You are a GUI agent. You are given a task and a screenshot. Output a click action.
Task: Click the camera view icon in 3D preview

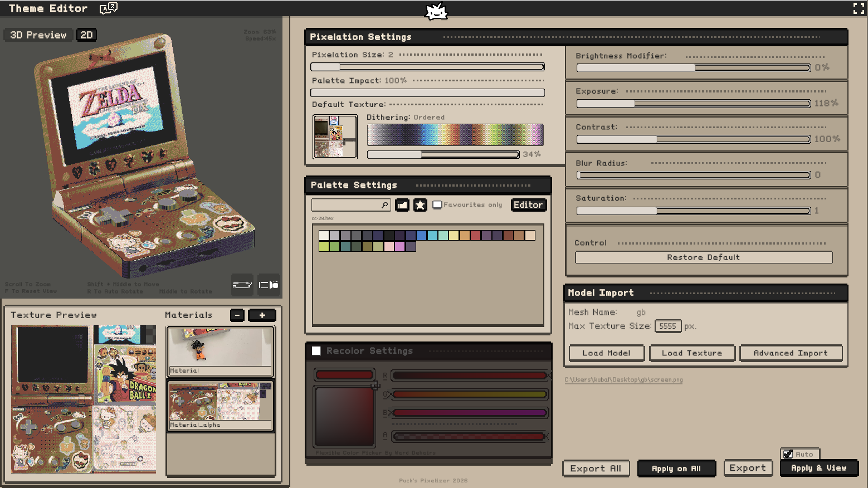coord(269,285)
